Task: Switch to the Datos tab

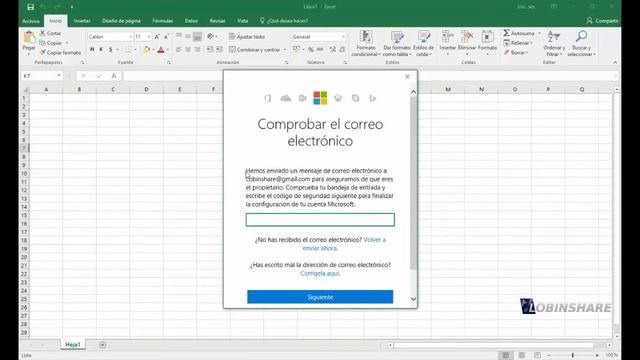Action: (191, 21)
